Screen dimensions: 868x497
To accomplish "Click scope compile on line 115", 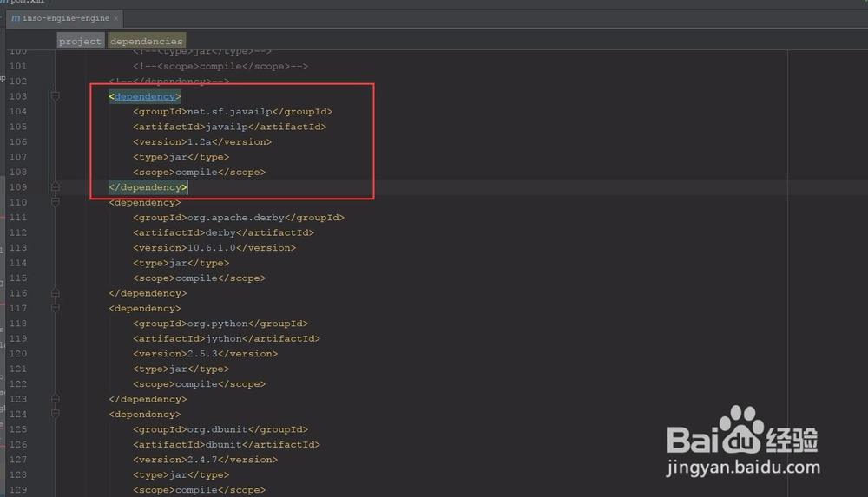I will 199,278.
